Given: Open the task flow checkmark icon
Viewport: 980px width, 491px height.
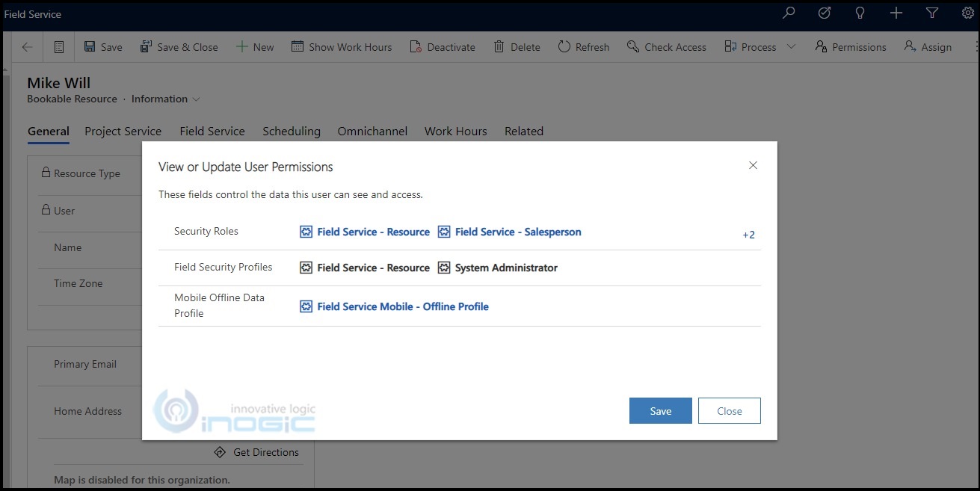Looking at the screenshot, I should (825, 13).
